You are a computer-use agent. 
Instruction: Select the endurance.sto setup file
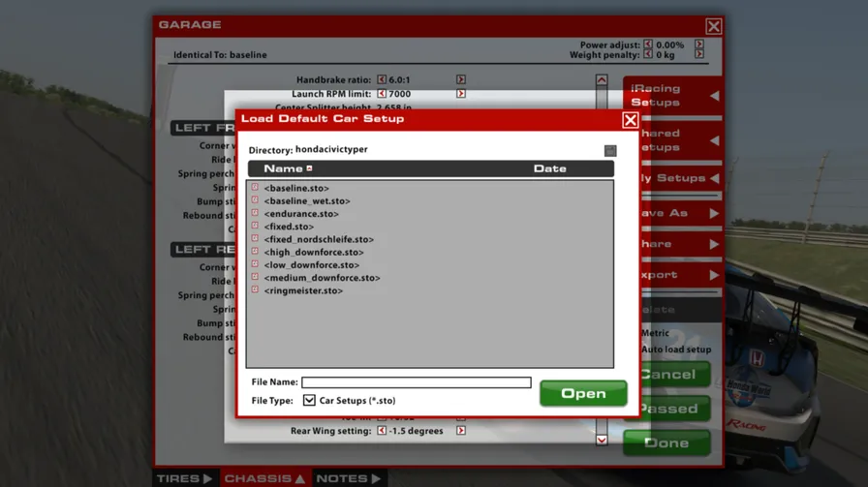[301, 214]
